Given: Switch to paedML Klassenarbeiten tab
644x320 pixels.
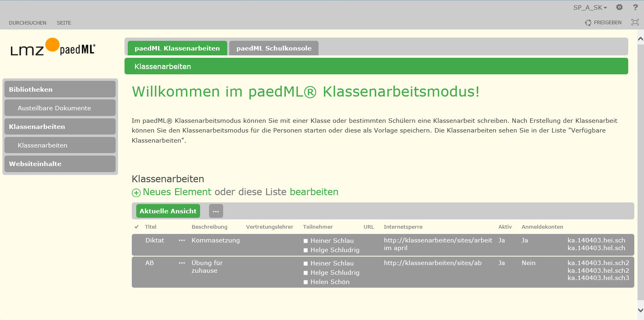Looking at the screenshot, I should coord(177,48).
